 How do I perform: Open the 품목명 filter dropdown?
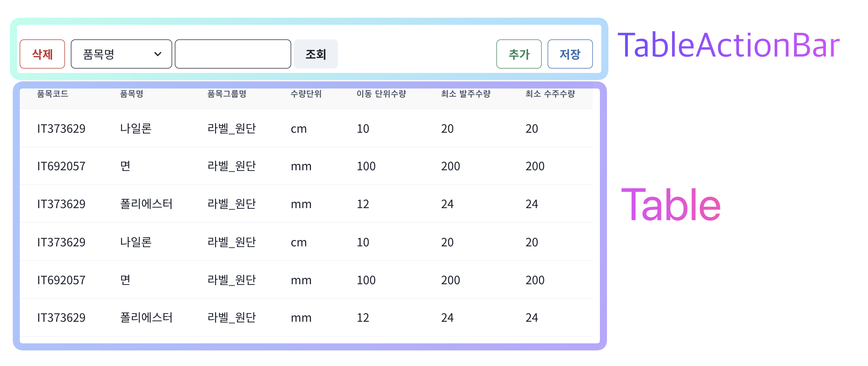pos(121,54)
